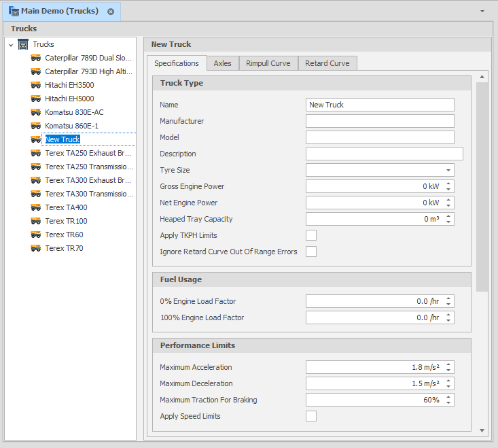Click the Terex TR70 truck icon
Viewport: 498px width, 448px height.
click(36, 248)
